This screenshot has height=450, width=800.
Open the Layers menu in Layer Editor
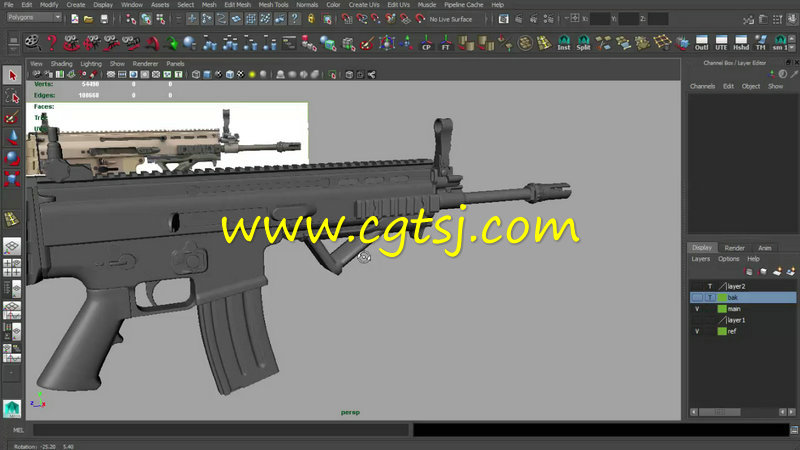(x=701, y=259)
